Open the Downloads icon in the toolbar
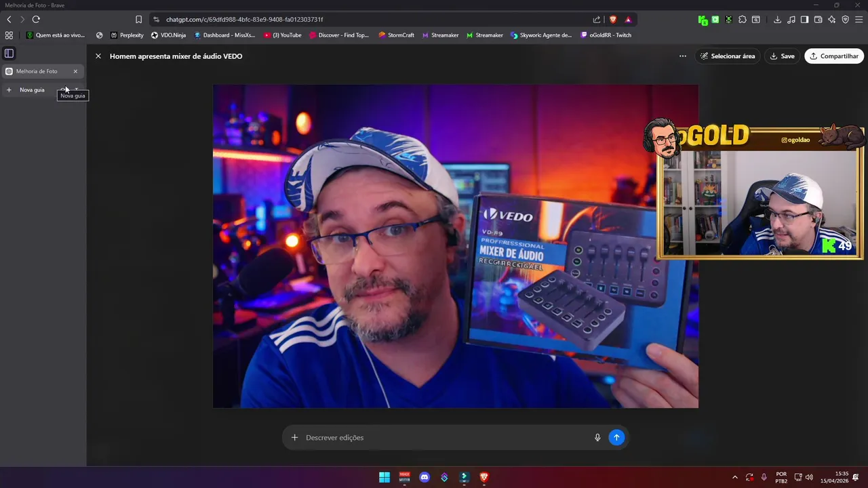Screen dimensions: 868x488 pyautogui.click(x=777, y=20)
